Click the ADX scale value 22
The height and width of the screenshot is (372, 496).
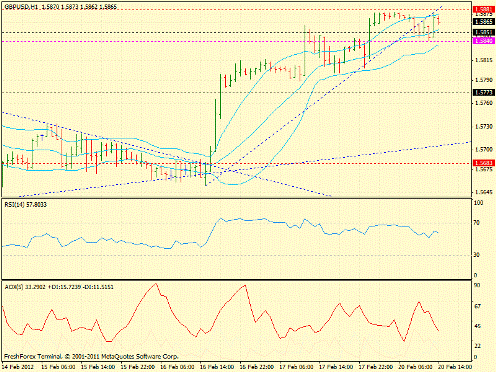(x=477, y=346)
